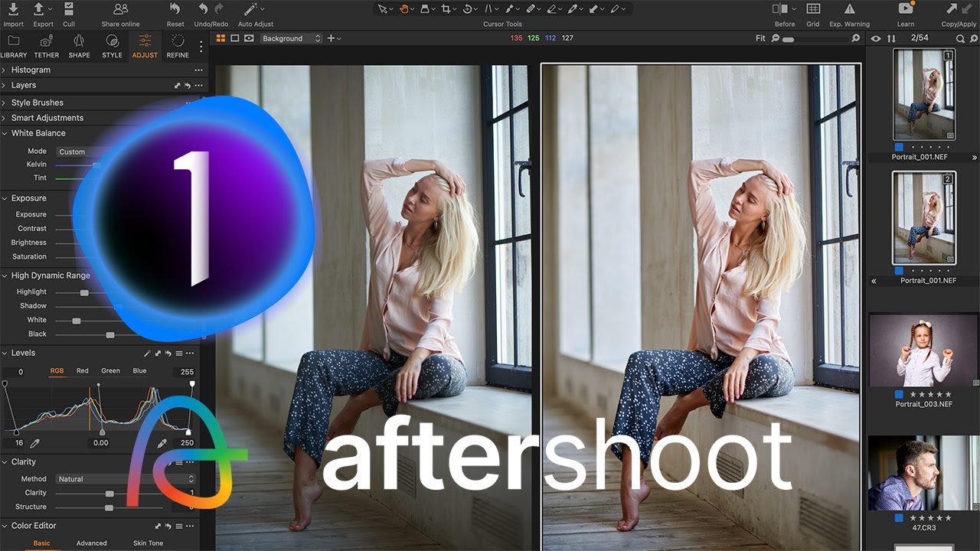Switch Levels to Green channel tab

pyautogui.click(x=111, y=371)
